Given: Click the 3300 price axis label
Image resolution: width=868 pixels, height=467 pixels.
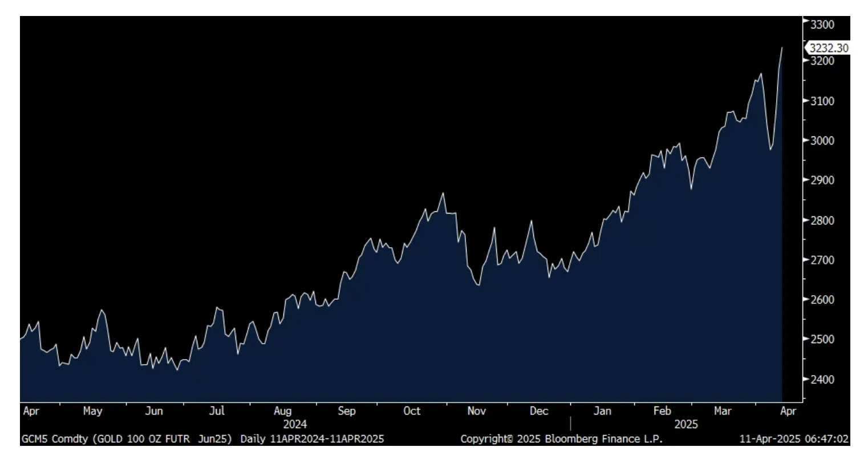Looking at the screenshot, I should (x=822, y=25).
